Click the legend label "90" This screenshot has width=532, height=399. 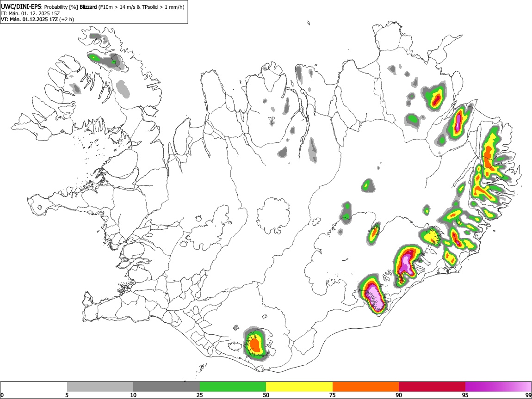399,395
